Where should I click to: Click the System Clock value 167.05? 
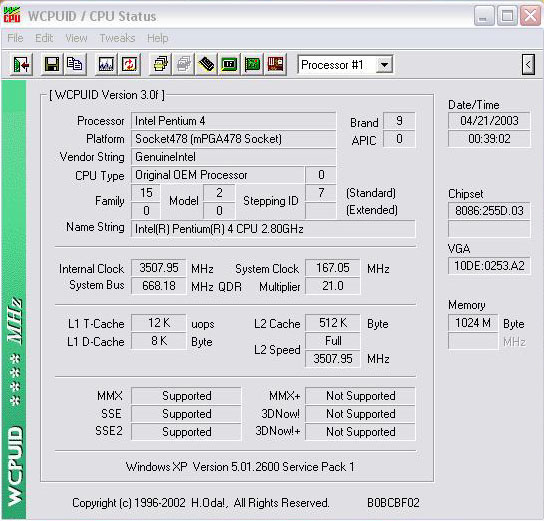(333, 268)
